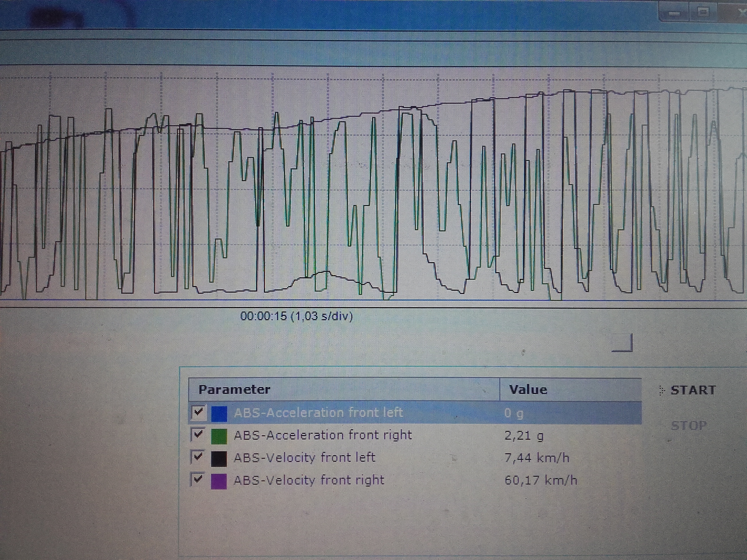Select the ABS-Acceleration front right row
The height and width of the screenshot is (560, 747).
(x=322, y=435)
